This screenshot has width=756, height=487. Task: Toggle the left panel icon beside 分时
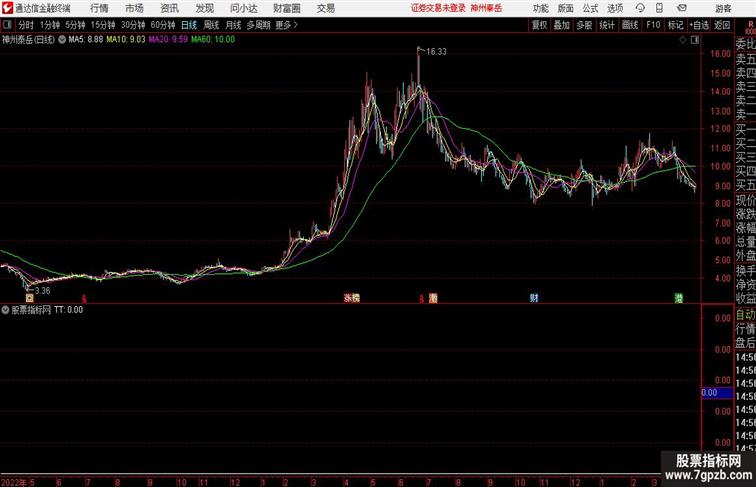7,25
